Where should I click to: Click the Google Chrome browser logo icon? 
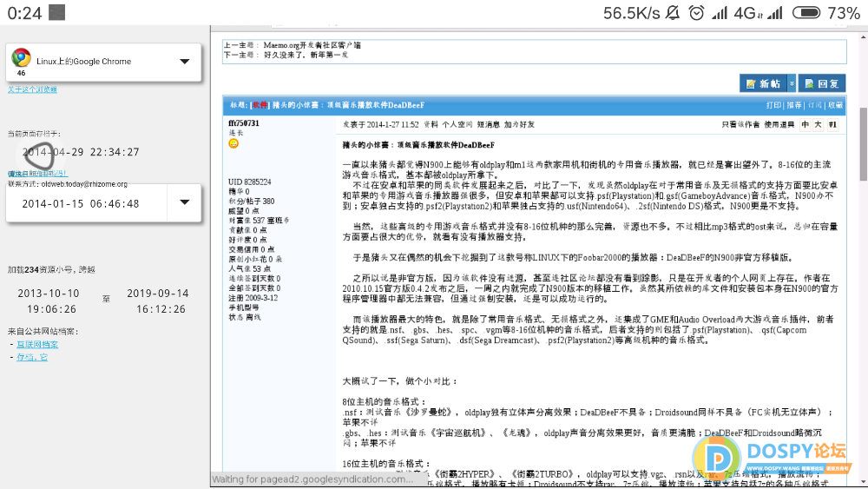pos(21,57)
